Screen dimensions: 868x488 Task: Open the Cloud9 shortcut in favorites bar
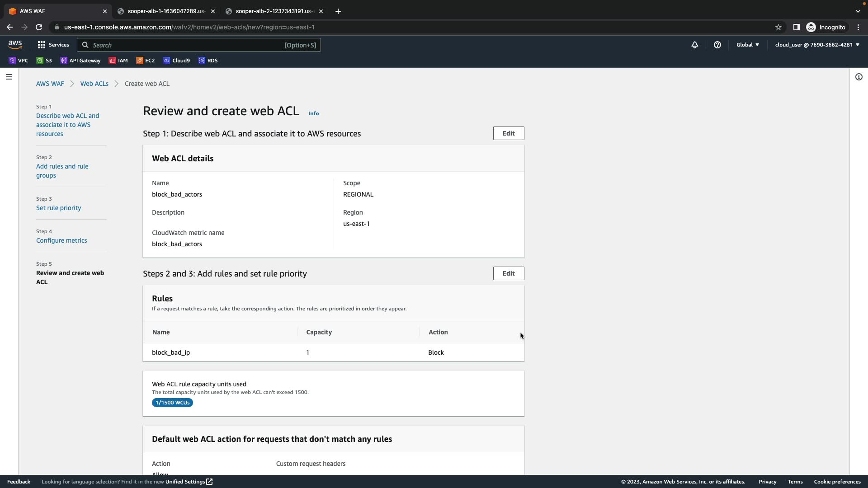click(x=176, y=61)
